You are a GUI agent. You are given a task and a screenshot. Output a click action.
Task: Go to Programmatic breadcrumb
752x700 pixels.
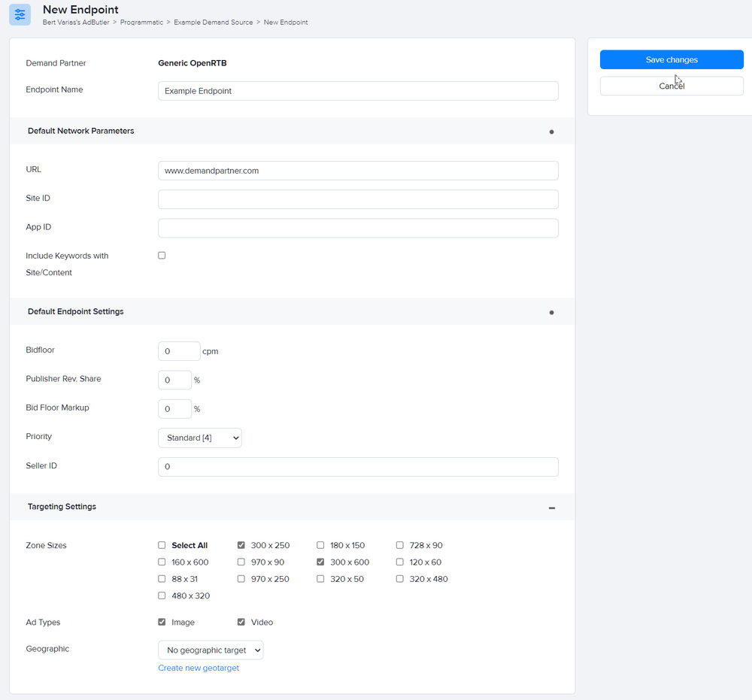click(x=141, y=22)
